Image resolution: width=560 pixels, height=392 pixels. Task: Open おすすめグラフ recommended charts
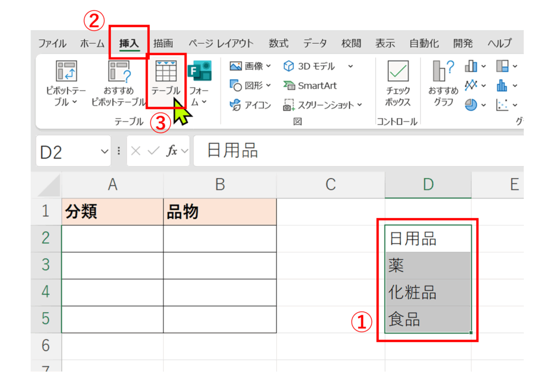[x=443, y=82]
